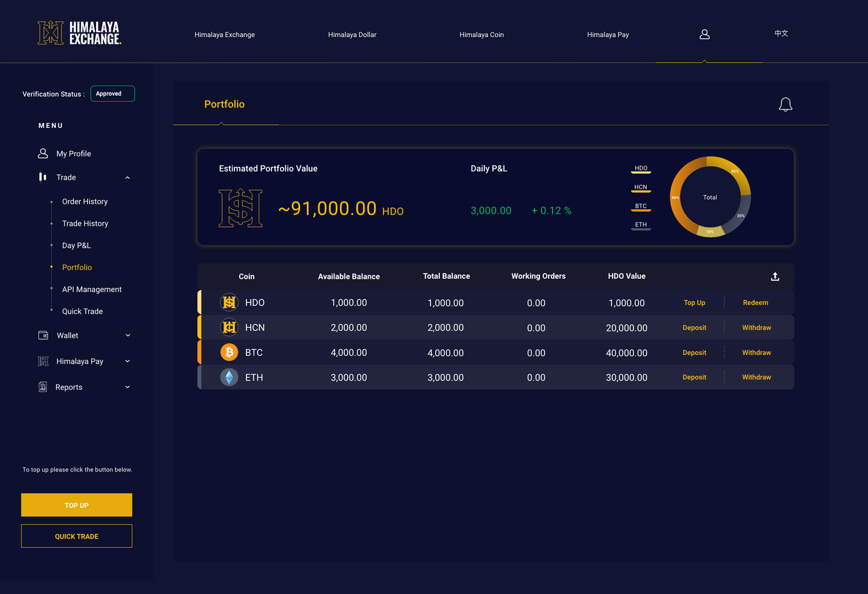Click Deposit in the HCN row
Viewport: 868px width, 594px height.
[694, 328]
